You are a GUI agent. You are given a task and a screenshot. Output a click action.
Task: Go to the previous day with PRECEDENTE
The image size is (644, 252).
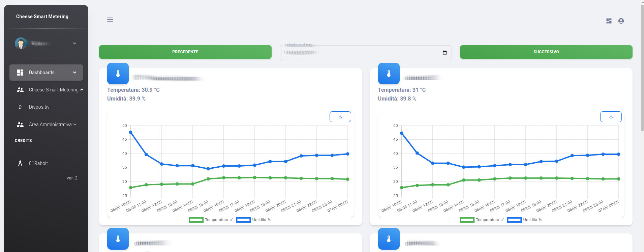coord(185,52)
